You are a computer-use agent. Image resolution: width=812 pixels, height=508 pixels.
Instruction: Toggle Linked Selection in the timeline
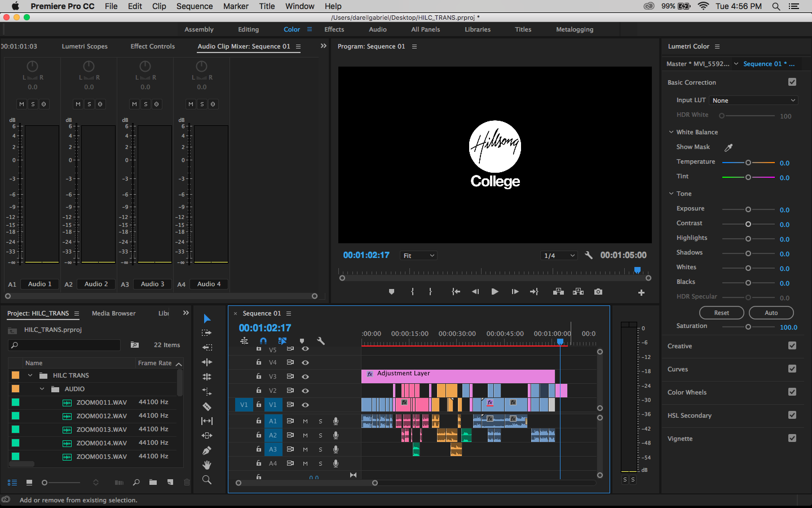282,341
